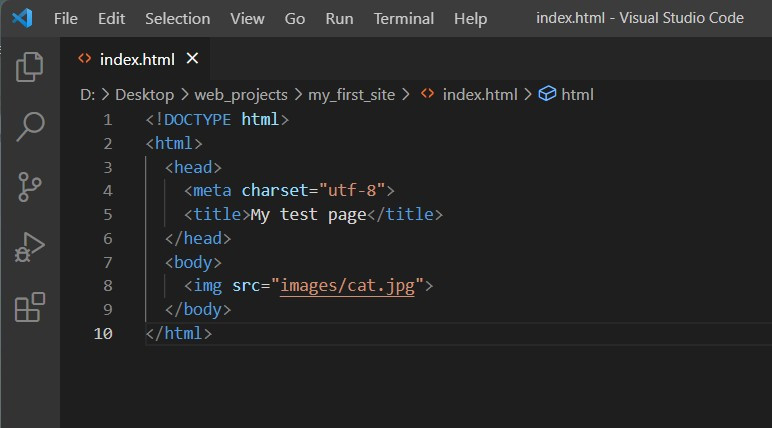Image resolution: width=772 pixels, height=428 pixels.
Task: Open the index.html breadcrumb file item
Action: tap(480, 94)
